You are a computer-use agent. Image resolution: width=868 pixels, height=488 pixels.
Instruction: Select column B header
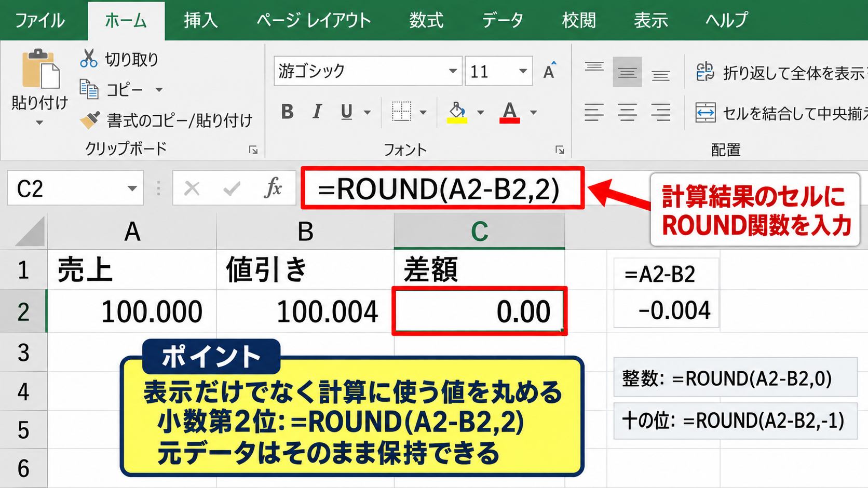tap(305, 232)
